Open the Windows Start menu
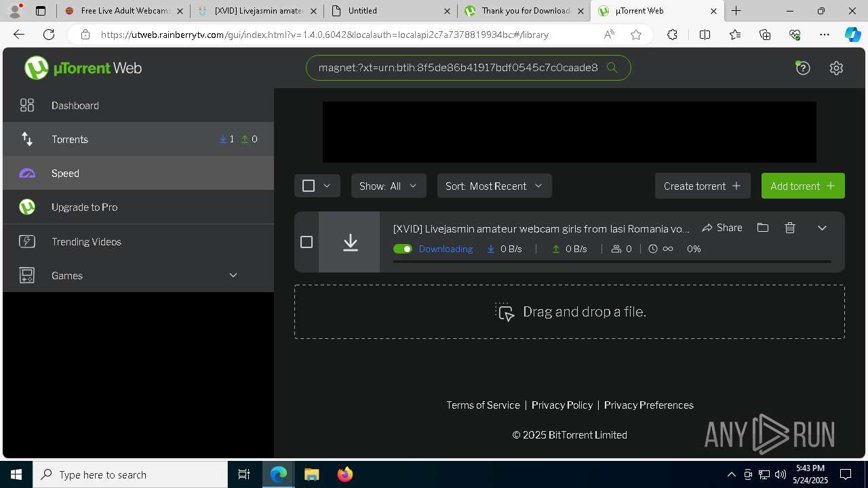The height and width of the screenshot is (488, 868). [16, 474]
